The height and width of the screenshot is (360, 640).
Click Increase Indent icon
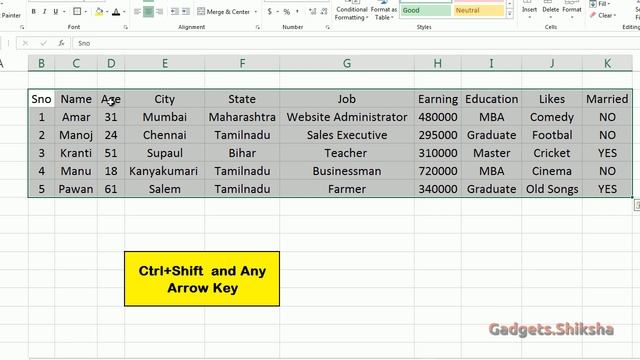click(186, 12)
